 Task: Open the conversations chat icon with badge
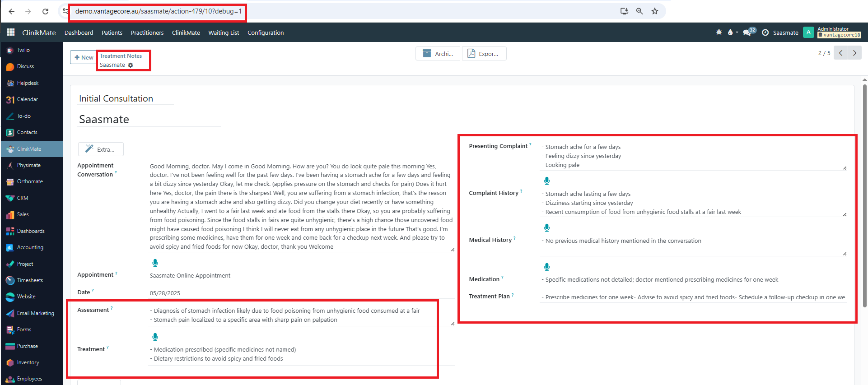748,32
